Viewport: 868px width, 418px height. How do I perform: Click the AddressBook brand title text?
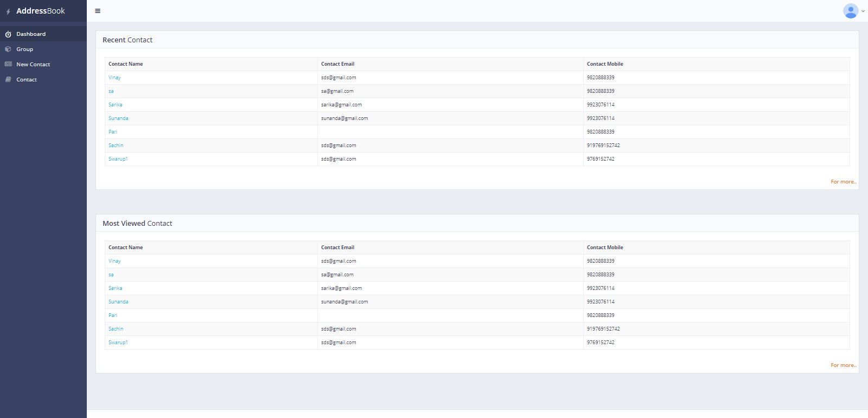click(41, 11)
